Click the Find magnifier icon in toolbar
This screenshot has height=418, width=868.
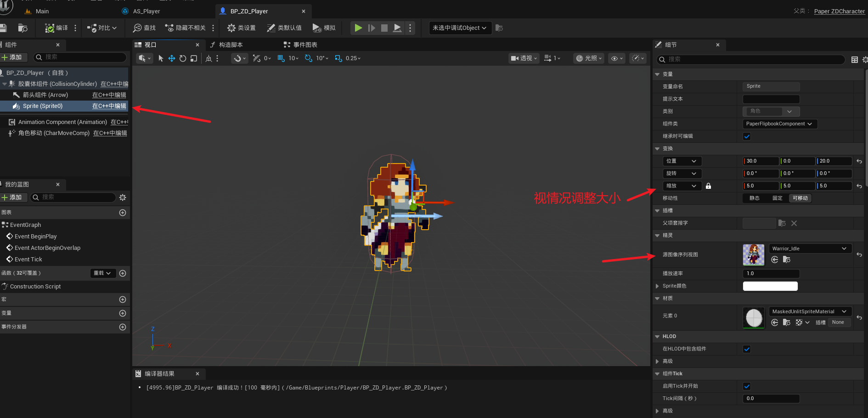137,28
